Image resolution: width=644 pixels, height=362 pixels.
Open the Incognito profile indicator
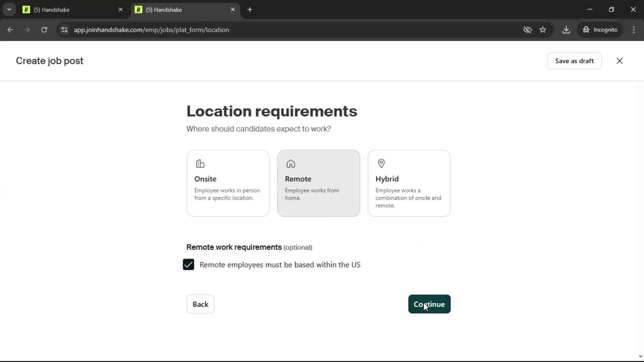[x=600, y=30]
